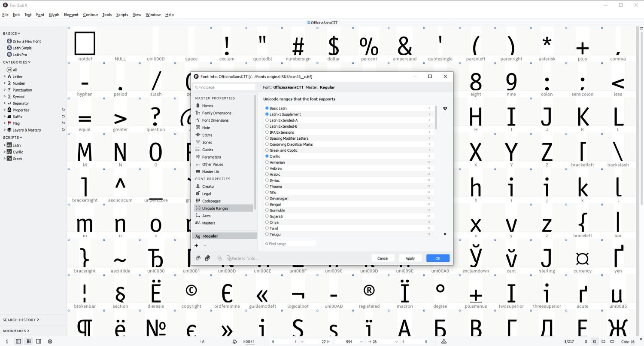
Task: Go to the Zones page icon
Action: point(198,142)
